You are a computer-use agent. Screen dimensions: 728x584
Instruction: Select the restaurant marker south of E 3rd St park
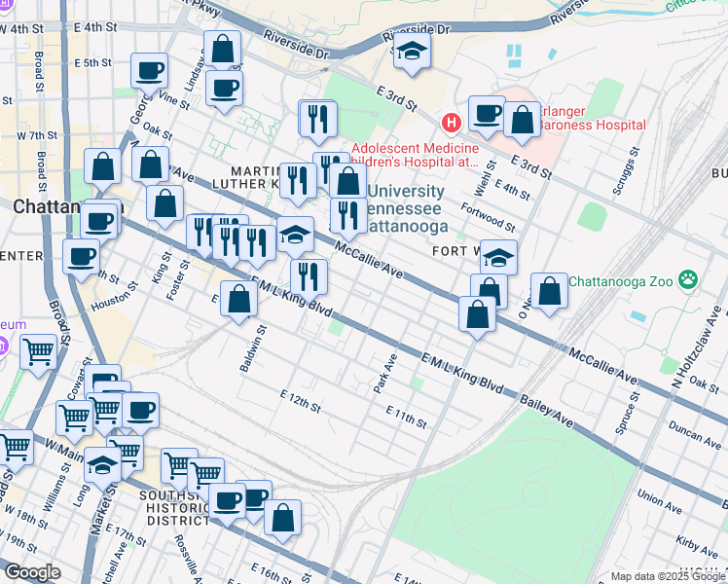click(318, 120)
